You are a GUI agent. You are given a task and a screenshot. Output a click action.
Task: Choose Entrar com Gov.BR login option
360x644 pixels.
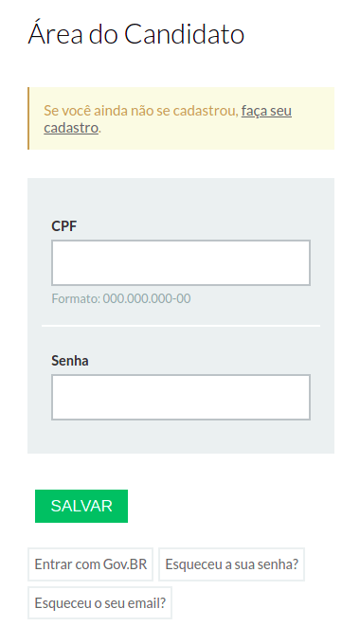pyautogui.click(x=90, y=564)
